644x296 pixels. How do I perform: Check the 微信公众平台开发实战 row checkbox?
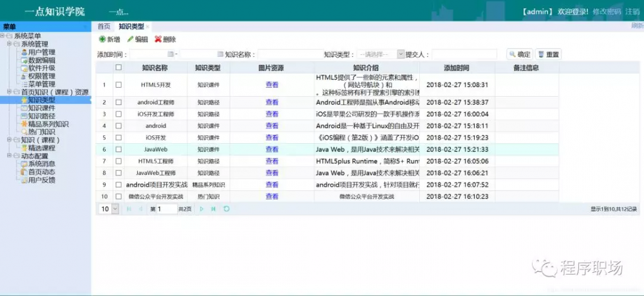[118, 197]
